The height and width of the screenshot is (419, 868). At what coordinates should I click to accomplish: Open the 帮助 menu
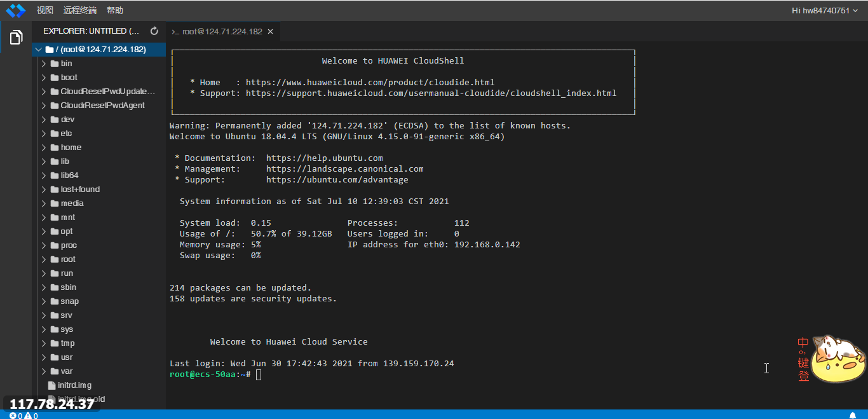tap(115, 10)
